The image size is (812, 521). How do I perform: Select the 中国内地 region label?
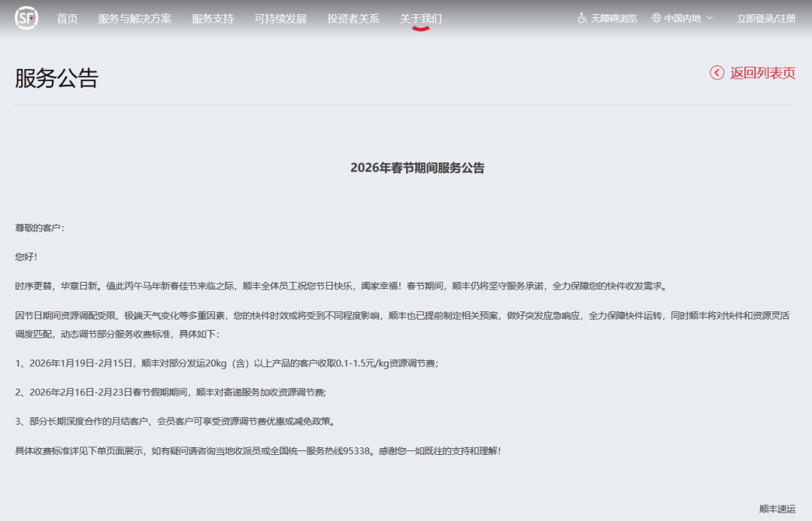coord(683,18)
